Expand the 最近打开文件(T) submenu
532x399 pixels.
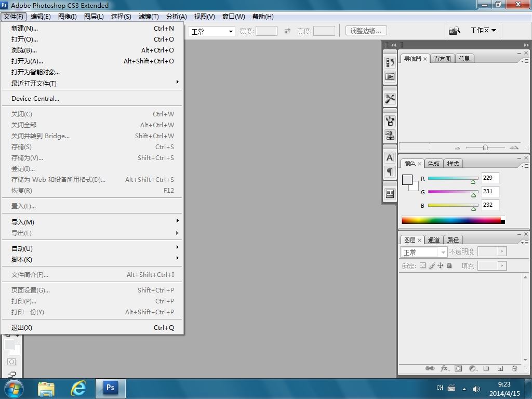click(92, 83)
